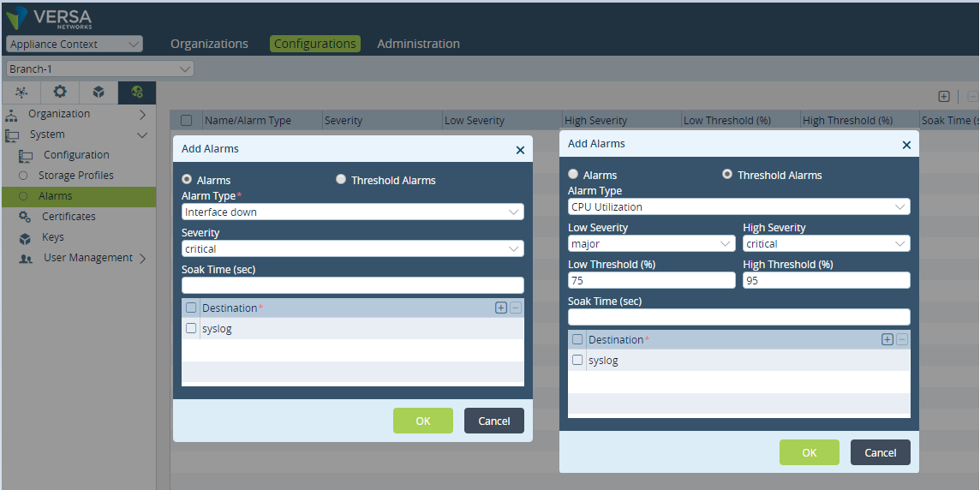Click High Threshold field showing 95
The image size is (980, 490).
click(827, 281)
